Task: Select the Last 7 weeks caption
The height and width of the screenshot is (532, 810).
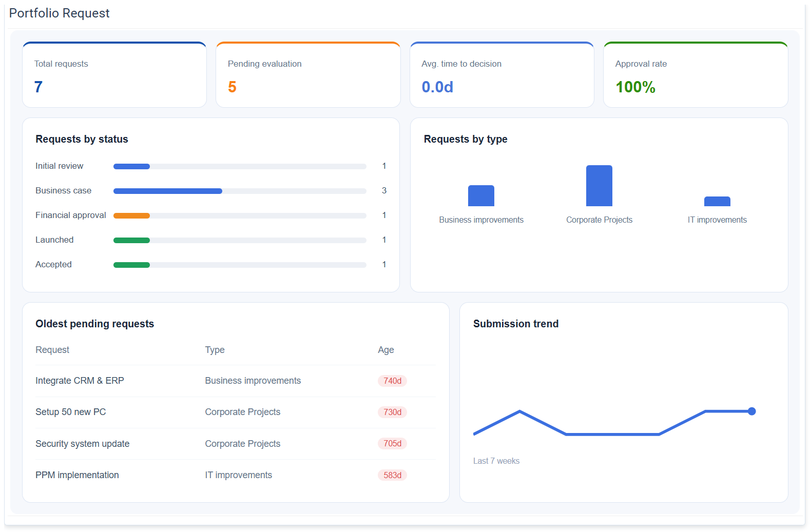Action: click(x=496, y=461)
